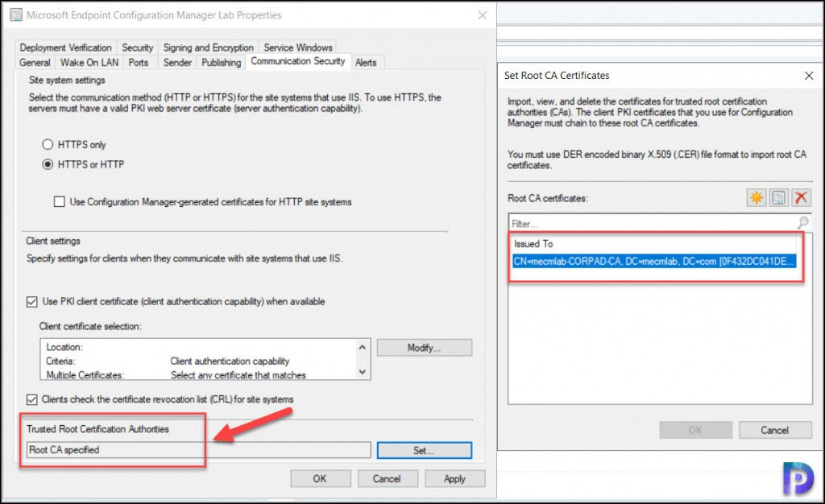Screen dimensions: 825x504
Task: Enable Configuration Manager-generated certificates checkbox
Action: [60, 202]
